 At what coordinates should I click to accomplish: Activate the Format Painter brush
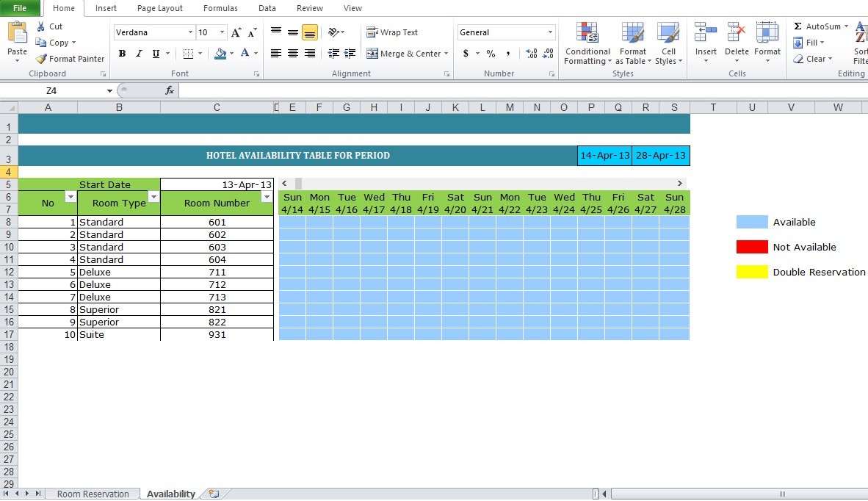[42, 59]
